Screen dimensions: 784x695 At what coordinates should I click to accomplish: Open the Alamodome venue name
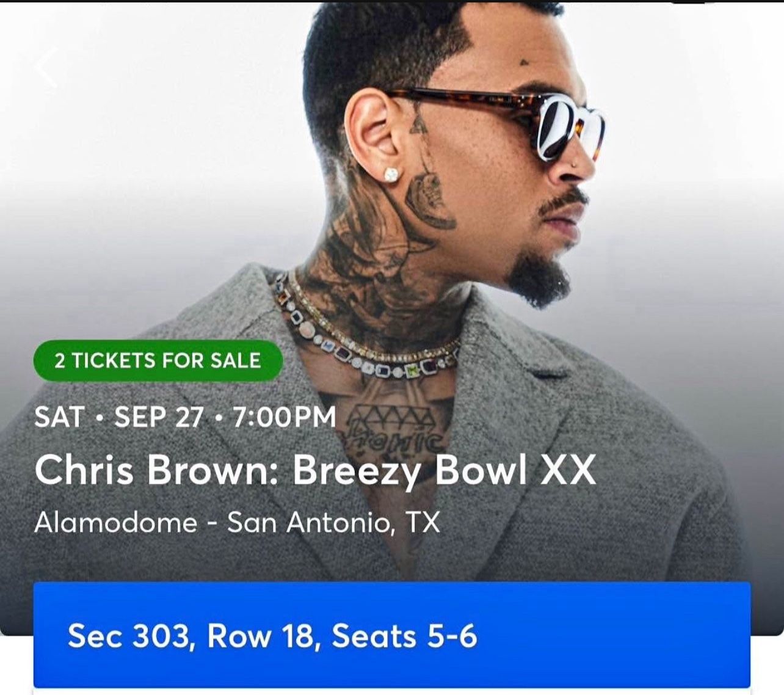(116, 523)
